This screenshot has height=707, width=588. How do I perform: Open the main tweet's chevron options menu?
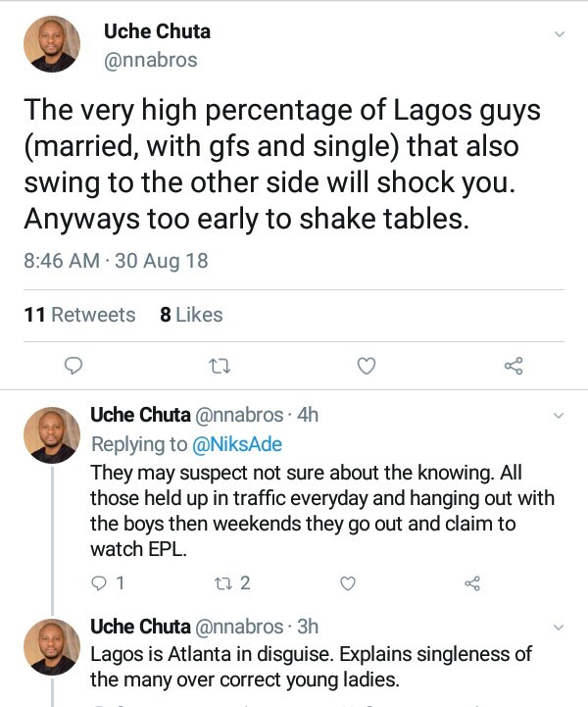[560, 34]
